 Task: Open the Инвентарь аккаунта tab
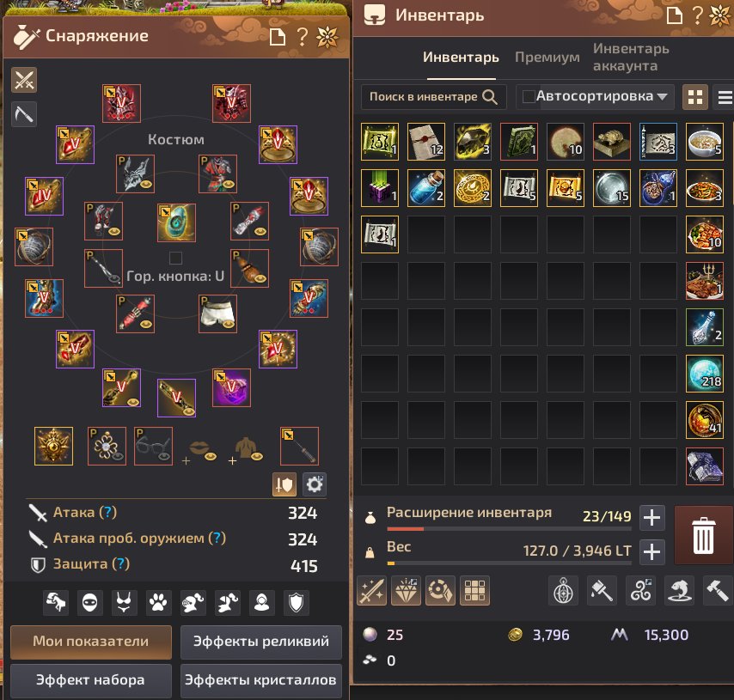coord(631,57)
